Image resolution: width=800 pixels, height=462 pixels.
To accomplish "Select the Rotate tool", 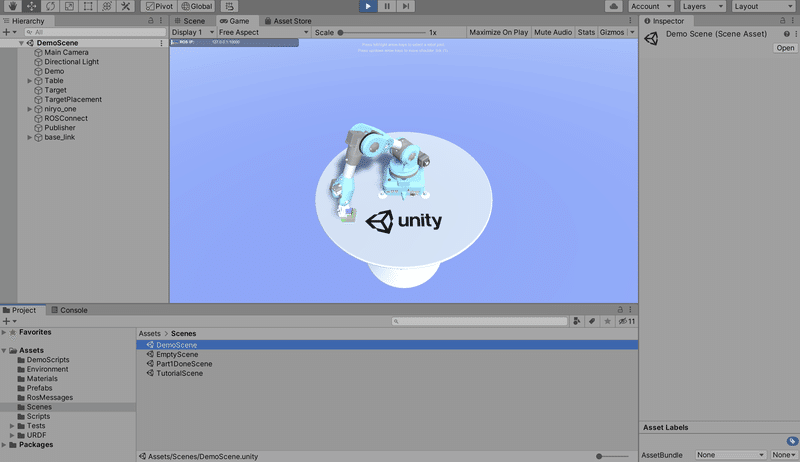I will tap(50, 6).
